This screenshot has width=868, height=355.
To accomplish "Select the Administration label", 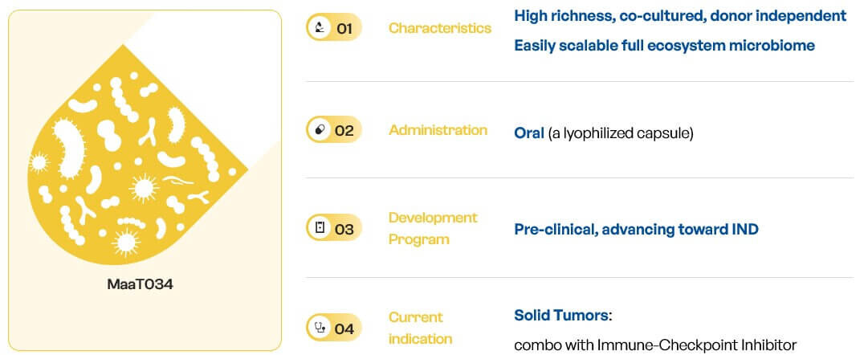I will (438, 129).
